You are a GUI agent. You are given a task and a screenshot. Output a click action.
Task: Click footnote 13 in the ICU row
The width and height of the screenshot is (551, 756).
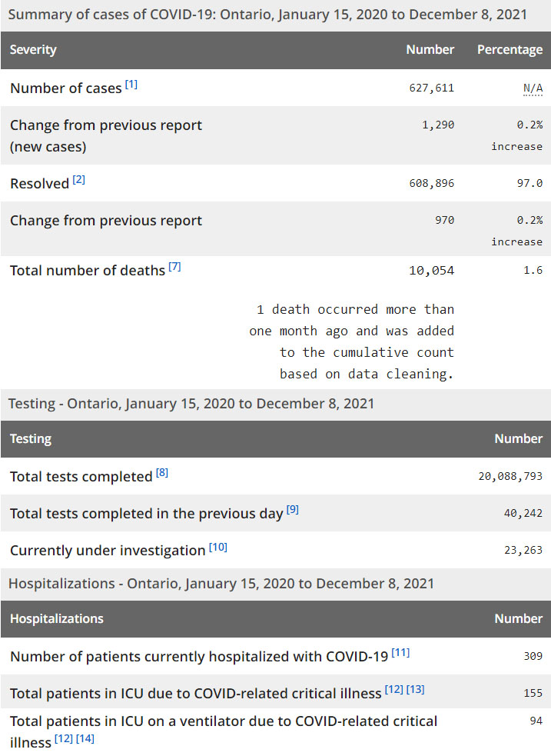coord(415,690)
